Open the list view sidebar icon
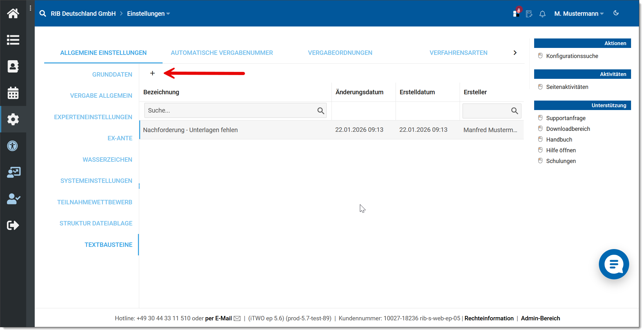This screenshot has width=644, height=332. point(13,40)
